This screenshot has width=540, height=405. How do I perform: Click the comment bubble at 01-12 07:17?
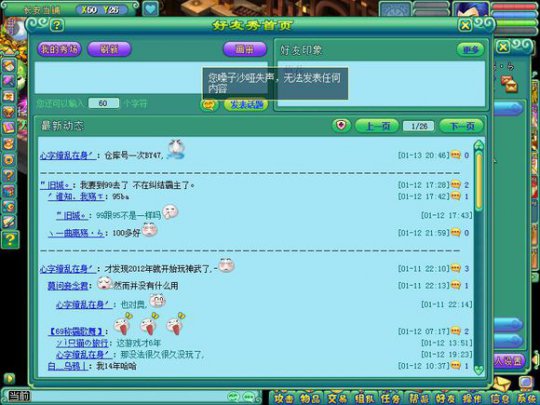tap(455, 331)
